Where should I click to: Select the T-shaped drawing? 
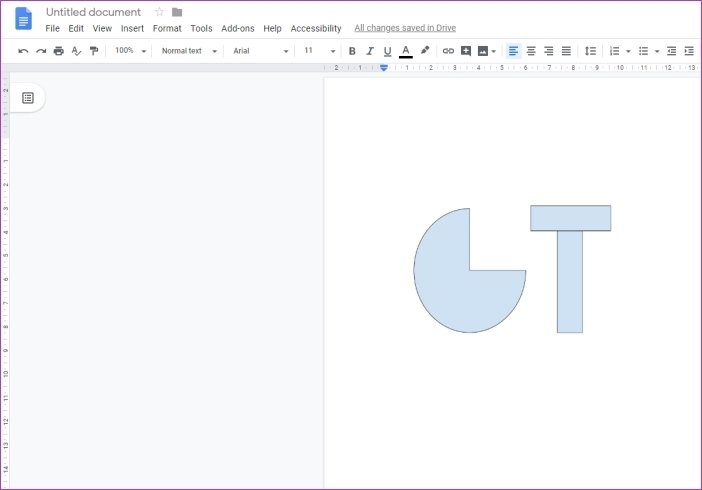pyautogui.click(x=570, y=269)
